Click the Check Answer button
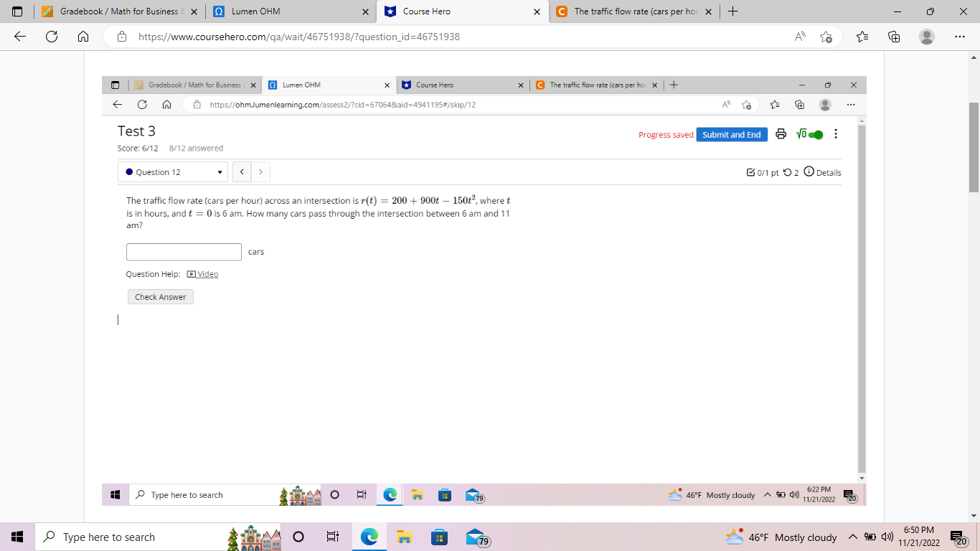The image size is (980, 551). tap(160, 296)
